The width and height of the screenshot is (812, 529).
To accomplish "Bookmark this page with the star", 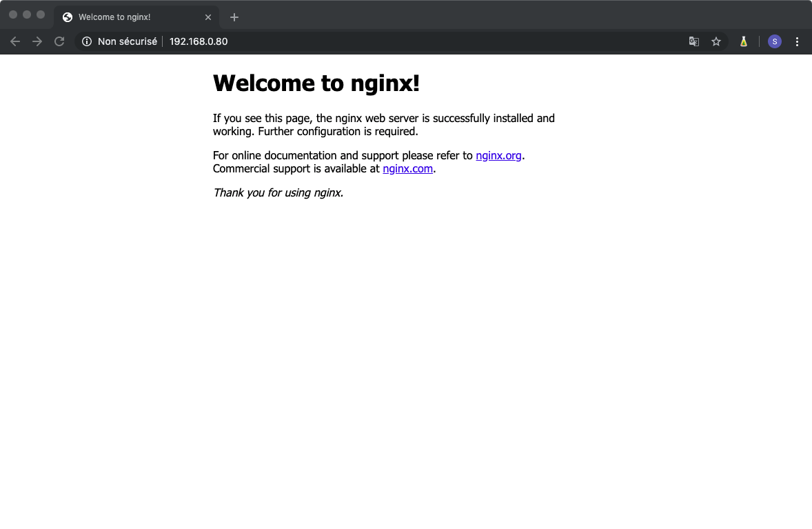I will [716, 41].
